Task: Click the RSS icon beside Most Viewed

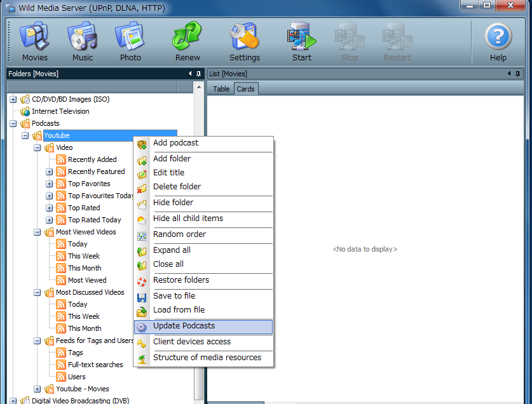Action: (61, 280)
